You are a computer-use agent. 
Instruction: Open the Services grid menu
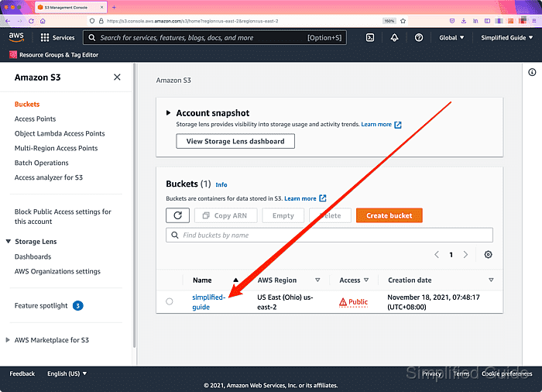tap(57, 38)
